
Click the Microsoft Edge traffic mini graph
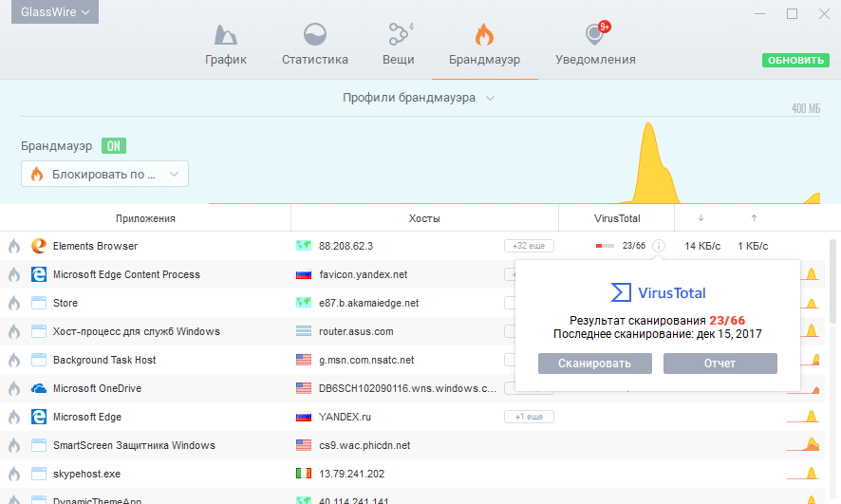[803, 416]
